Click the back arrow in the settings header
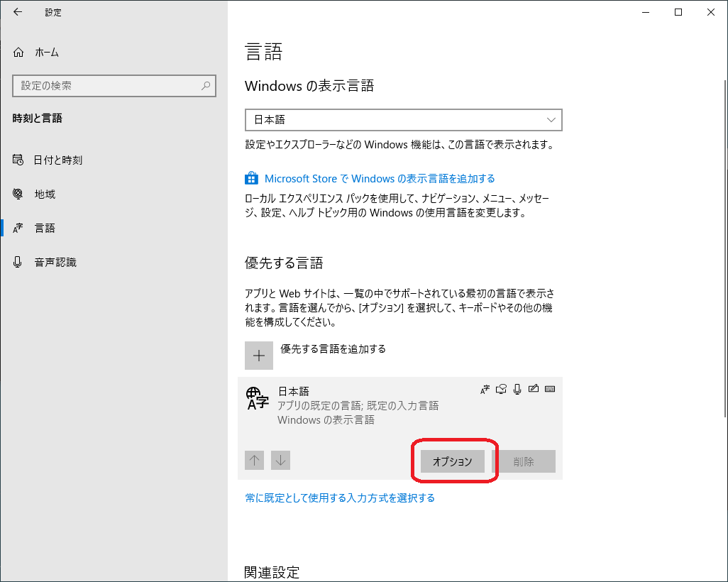The width and height of the screenshot is (728, 582). 18,12
